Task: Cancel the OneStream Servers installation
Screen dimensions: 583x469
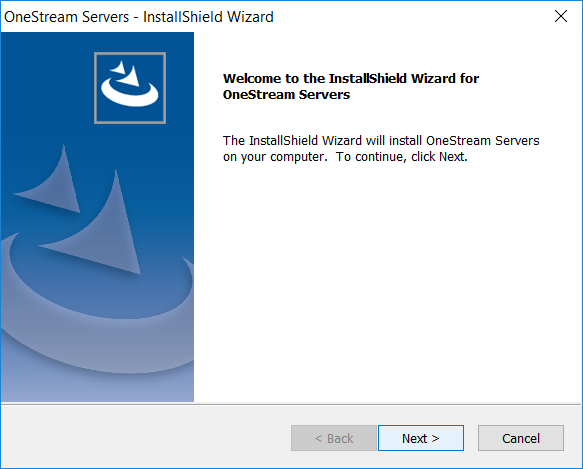Action: pyautogui.click(x=521, y=438)
